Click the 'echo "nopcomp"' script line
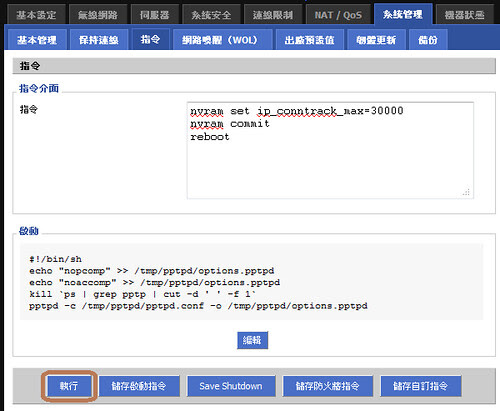500x411 pixels. (152, 271)
